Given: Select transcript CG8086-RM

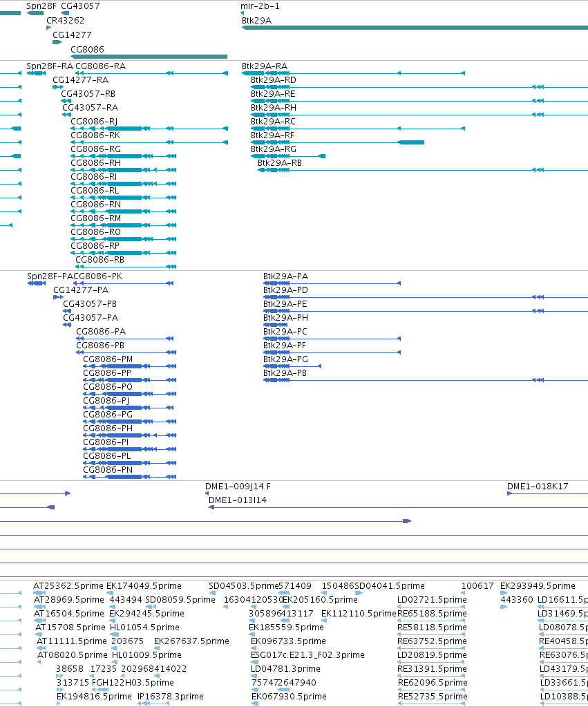Looking at the screenshot, I should 95,218.
